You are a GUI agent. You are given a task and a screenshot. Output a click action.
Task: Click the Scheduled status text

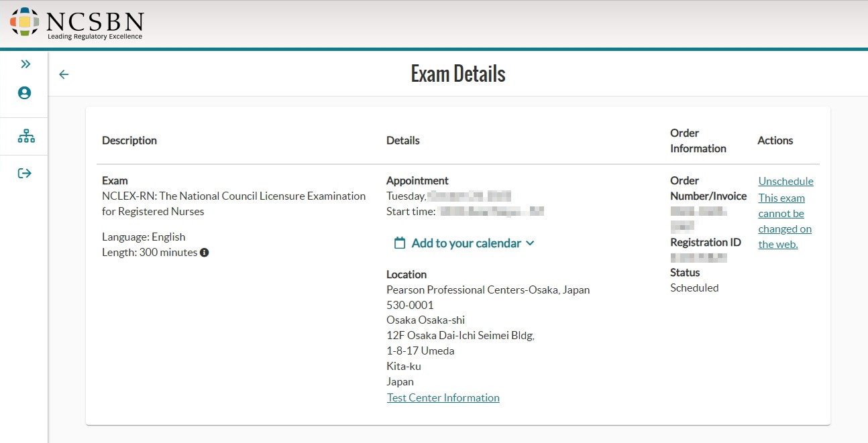[694, 288]
